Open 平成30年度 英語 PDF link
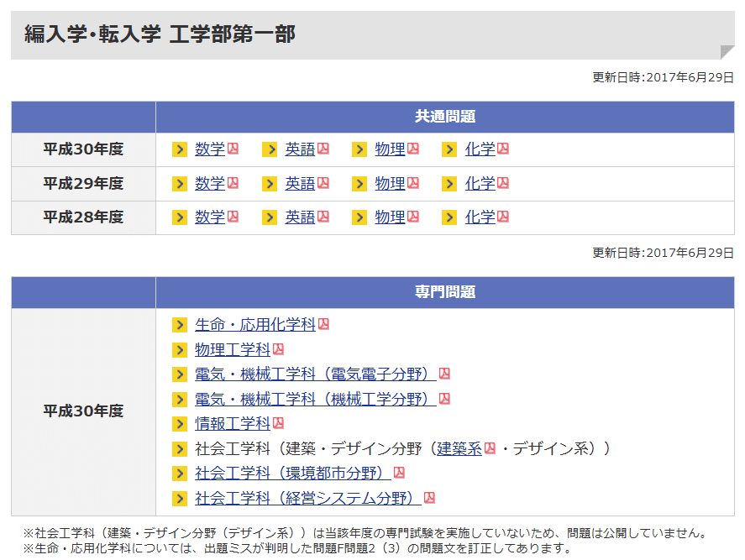Viewport: 745px width, 560px height. click(x=300, y=149)
